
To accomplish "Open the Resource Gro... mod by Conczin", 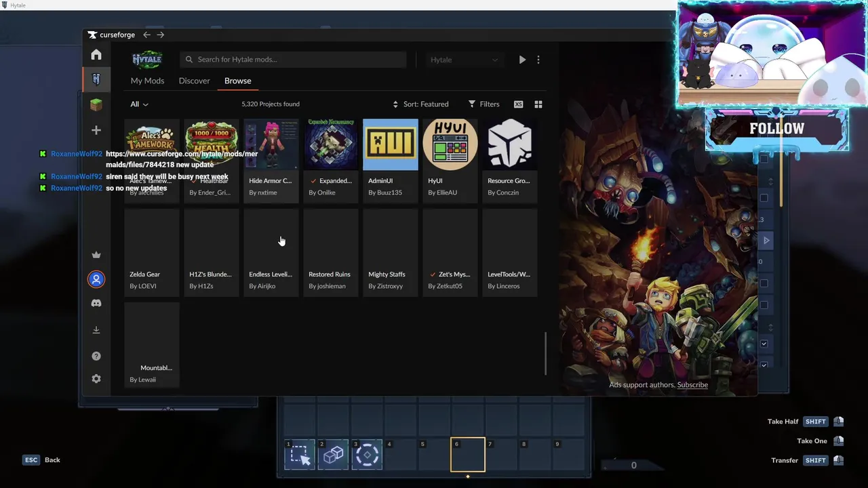I will tap(510, 161).
